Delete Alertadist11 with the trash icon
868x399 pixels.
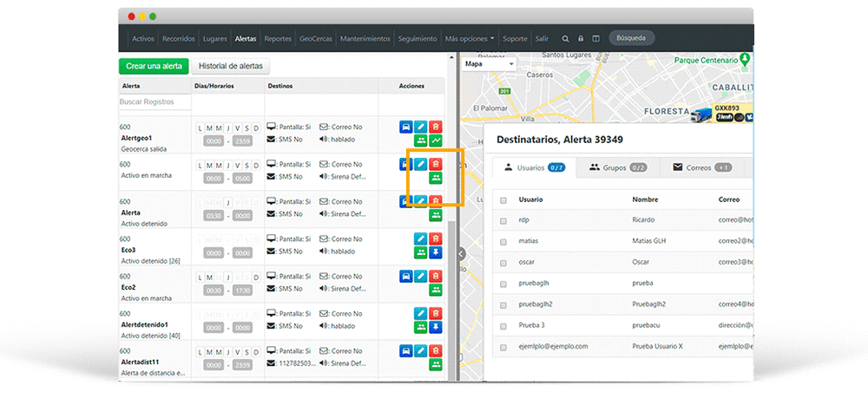click(x=437, y=350)
